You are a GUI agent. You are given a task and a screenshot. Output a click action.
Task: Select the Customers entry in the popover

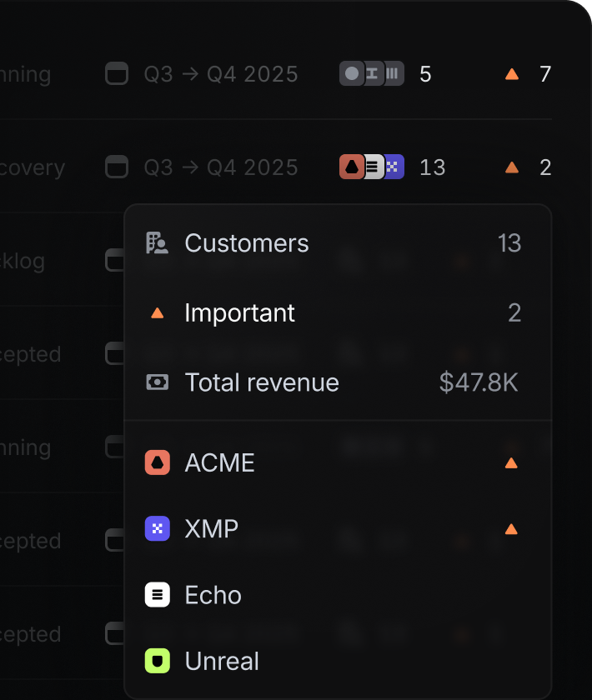pos(246,242)
